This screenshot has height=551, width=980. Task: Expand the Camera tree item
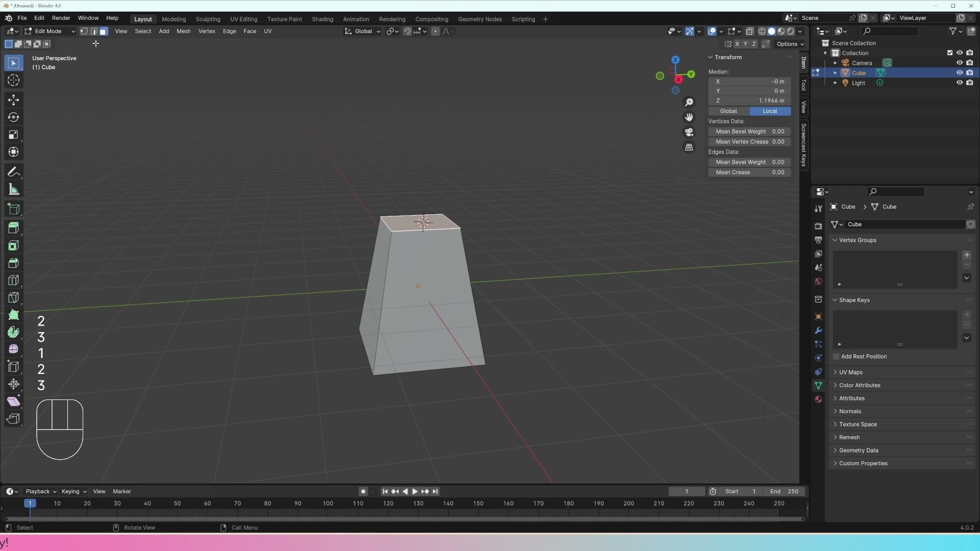click(x=835, y=63)
